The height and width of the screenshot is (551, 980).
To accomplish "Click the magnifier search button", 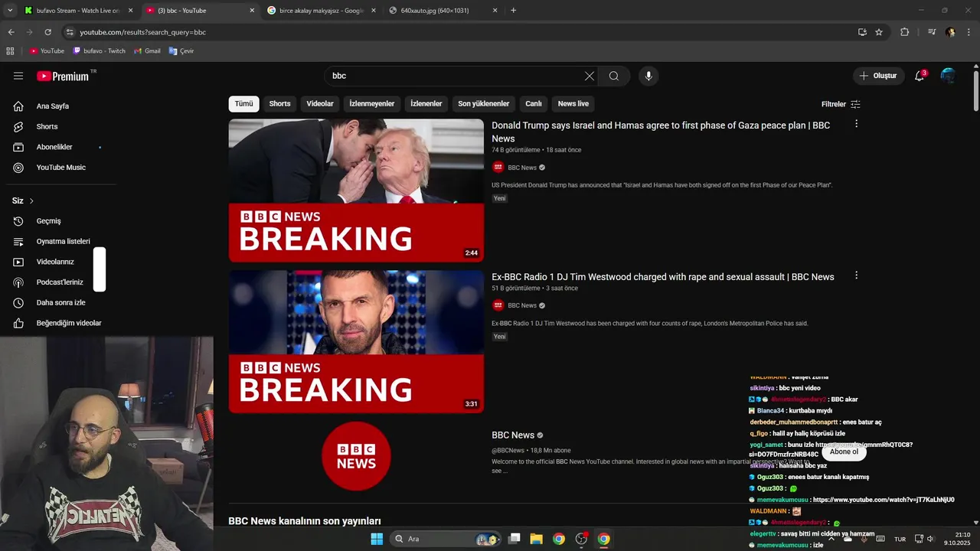I will [614, 76].
